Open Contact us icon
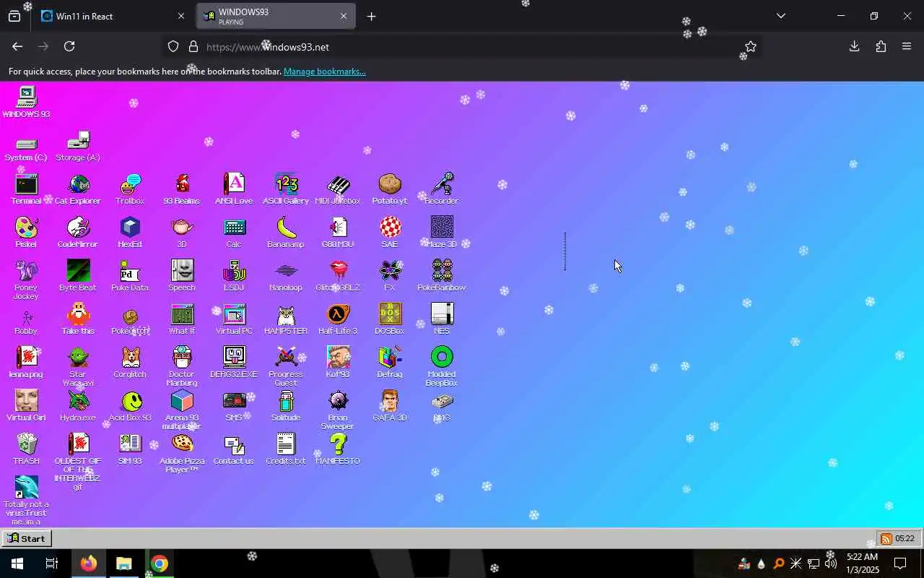 pyautogui.click(x=234, y=449)
